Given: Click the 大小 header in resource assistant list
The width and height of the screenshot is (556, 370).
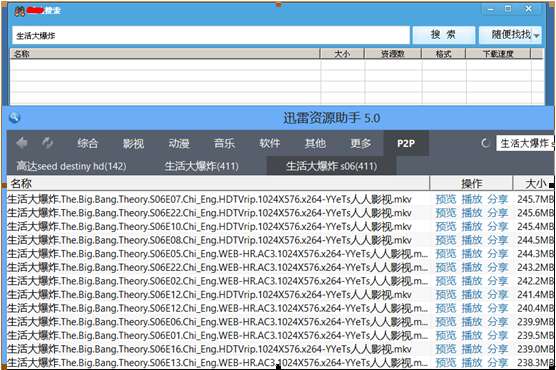Looking at the screenshot, I should pyautogui.click(x=534, y=183).
